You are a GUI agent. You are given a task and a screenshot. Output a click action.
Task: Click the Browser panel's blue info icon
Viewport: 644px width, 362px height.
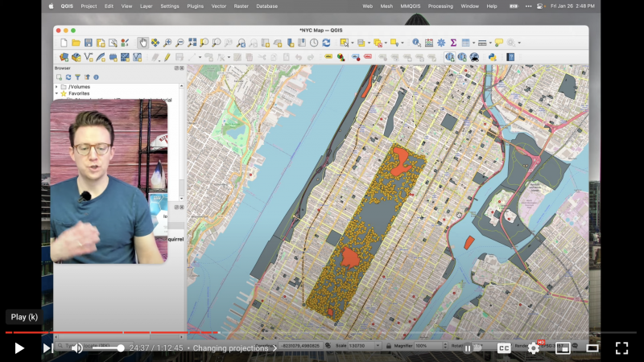96,77
